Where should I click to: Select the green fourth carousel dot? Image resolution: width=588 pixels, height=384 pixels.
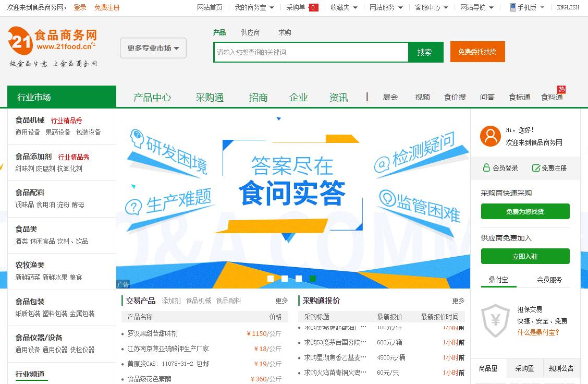pyautogui.click(x=313, y=279)
